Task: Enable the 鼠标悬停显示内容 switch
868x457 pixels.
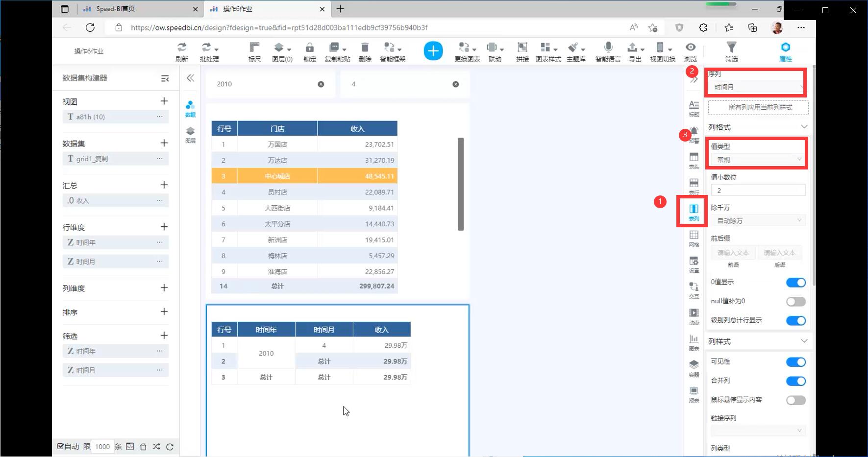Action: point(796,400)
